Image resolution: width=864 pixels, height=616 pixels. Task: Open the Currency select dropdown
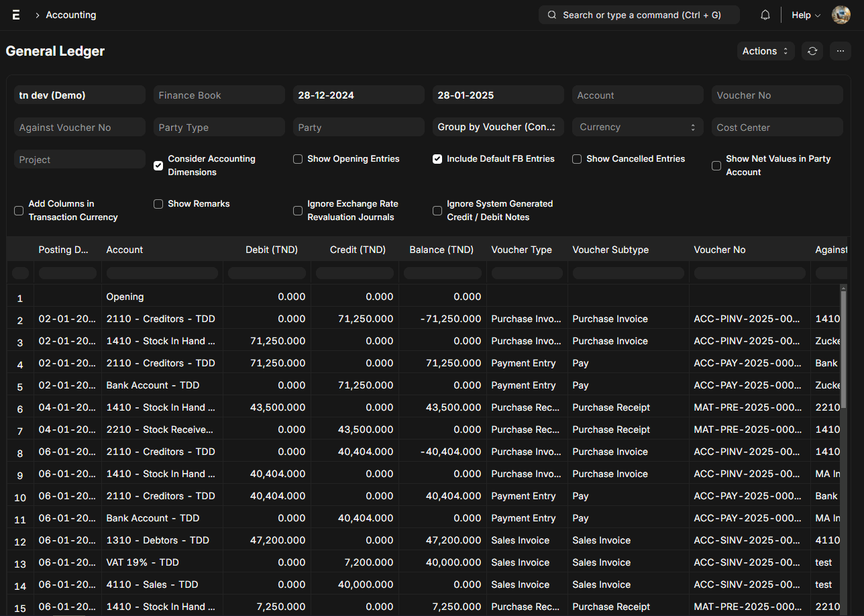click(638, 127)
